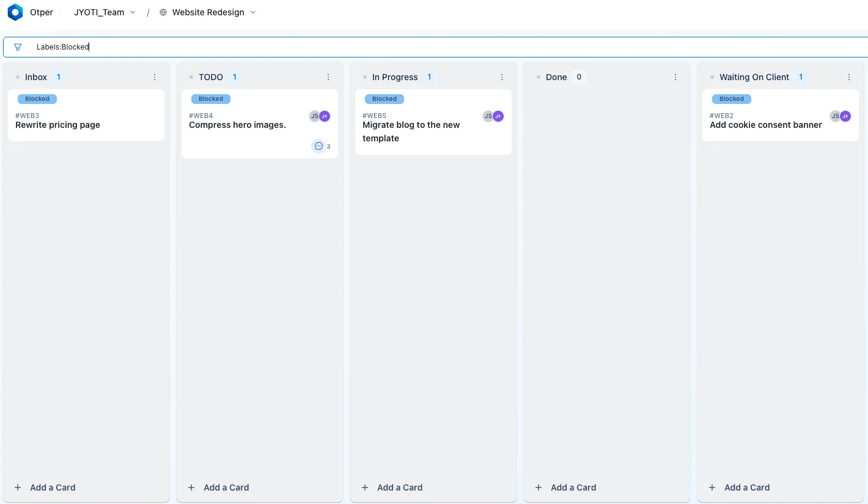This screenshot has height=504, width=868.
Task: Click the Otper logo icon
Action: tap(15, 12)
